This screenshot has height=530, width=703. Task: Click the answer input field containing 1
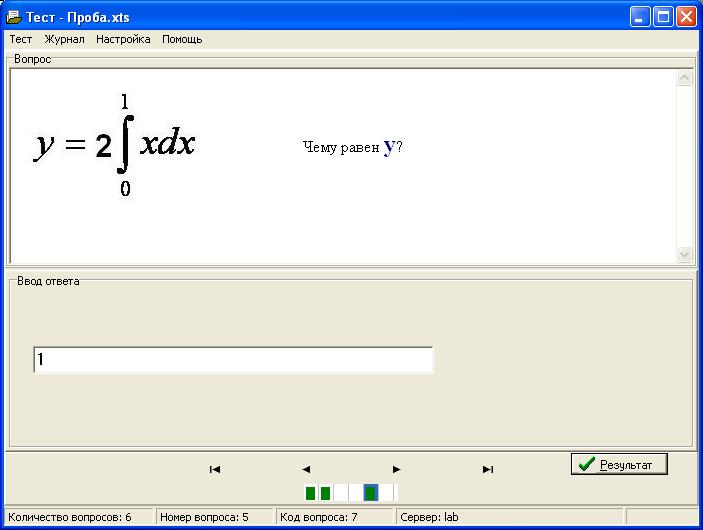232,360
